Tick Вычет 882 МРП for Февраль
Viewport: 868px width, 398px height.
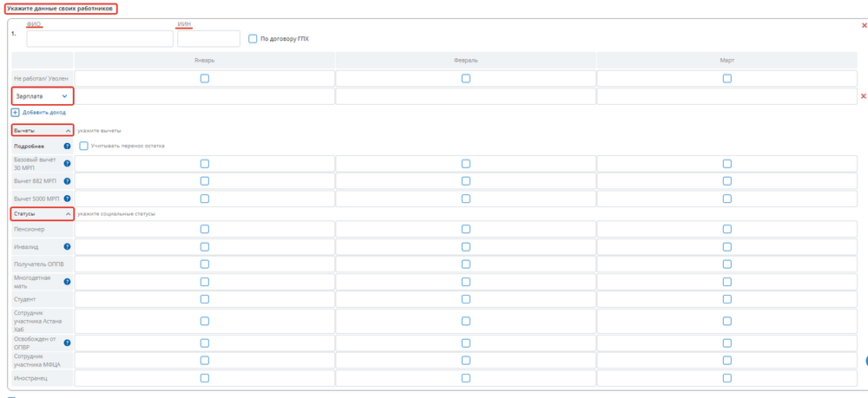click(x=466, y=180)
